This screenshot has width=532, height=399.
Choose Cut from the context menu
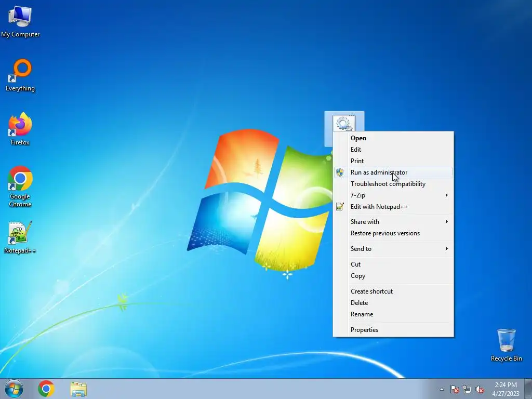393,264
